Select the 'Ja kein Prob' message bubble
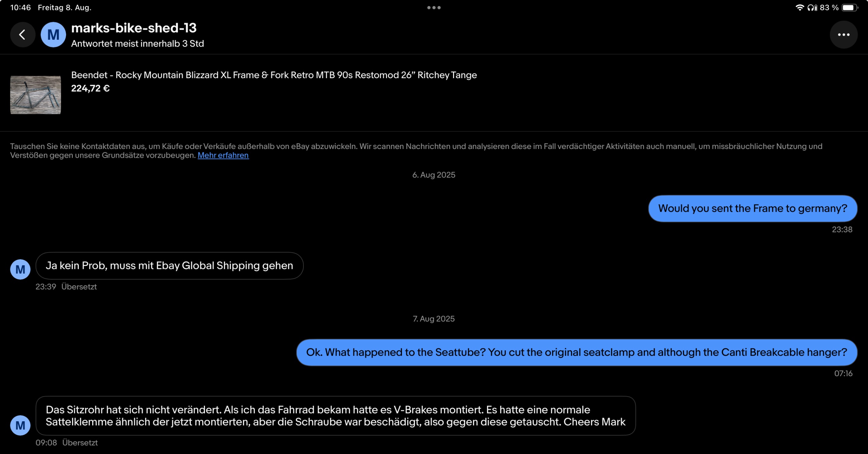 pyautogui.click(x=169, y=266)
